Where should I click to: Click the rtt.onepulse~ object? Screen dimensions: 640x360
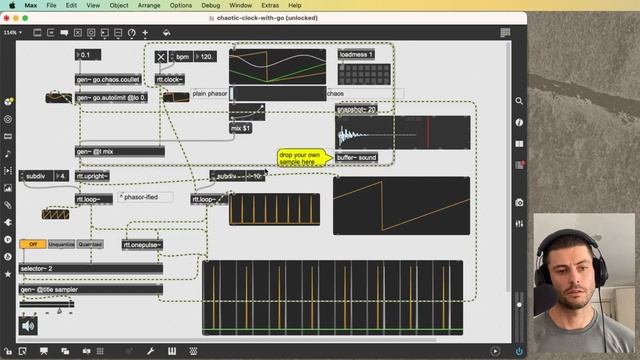(x=142, y=245)
